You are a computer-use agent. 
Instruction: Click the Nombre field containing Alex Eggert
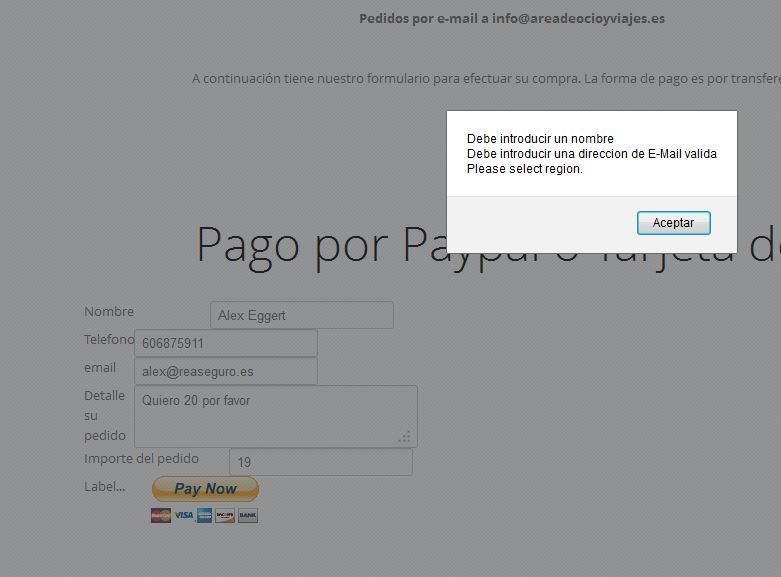tap(302, 315)
